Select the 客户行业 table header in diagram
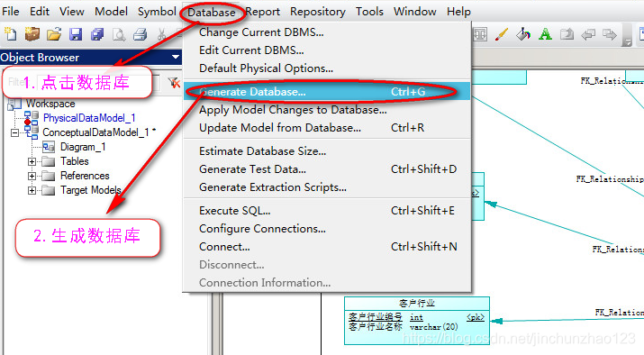Image resolution: width=644 pixels, height=355 pixels. click(x=417, y=304)
